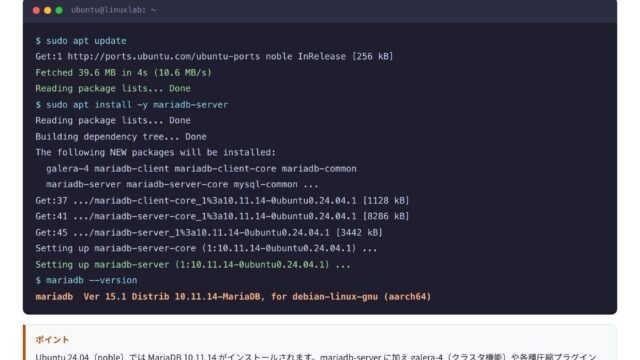Click 'The following NEW packages will be installed:' line
The image size is (640, 360).
pyautogui.click(x=156, y=153)
